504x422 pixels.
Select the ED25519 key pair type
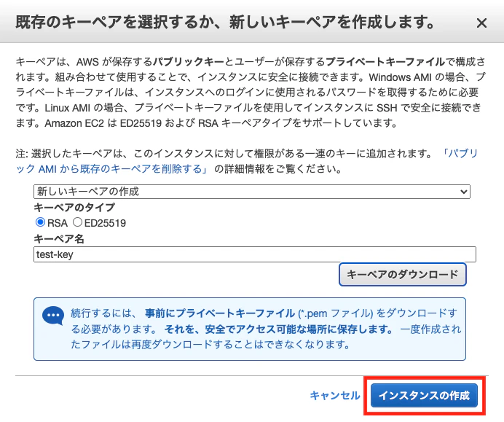click(x=77, y=222)
